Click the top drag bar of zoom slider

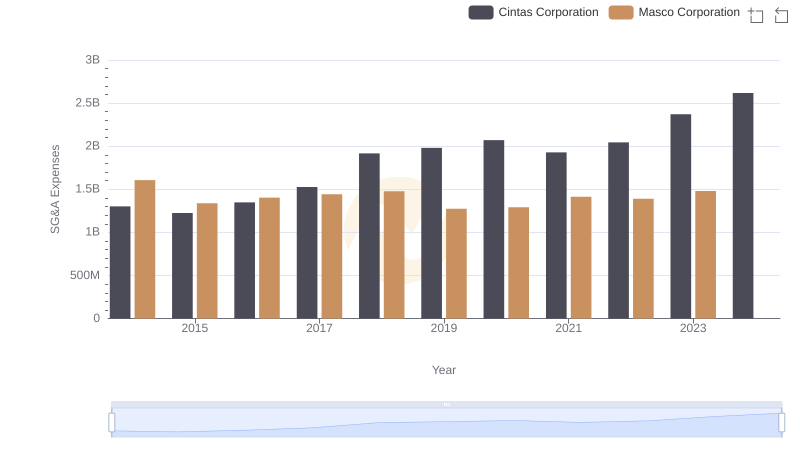click(x=446, y=404)
